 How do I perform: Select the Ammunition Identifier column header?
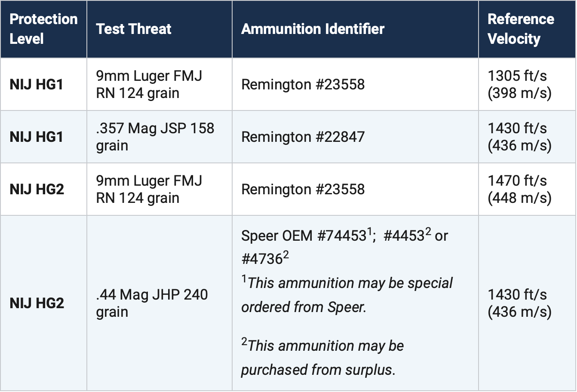coord(313,29)
